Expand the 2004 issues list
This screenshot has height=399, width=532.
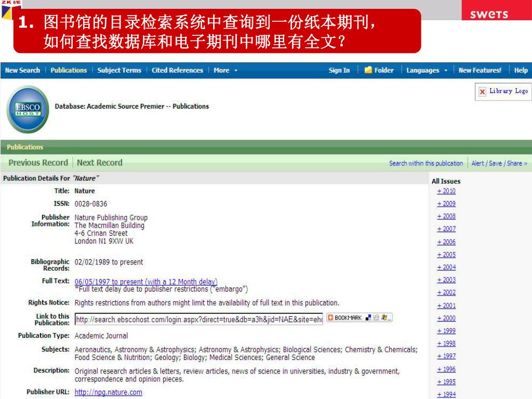[x=446, y=268]
